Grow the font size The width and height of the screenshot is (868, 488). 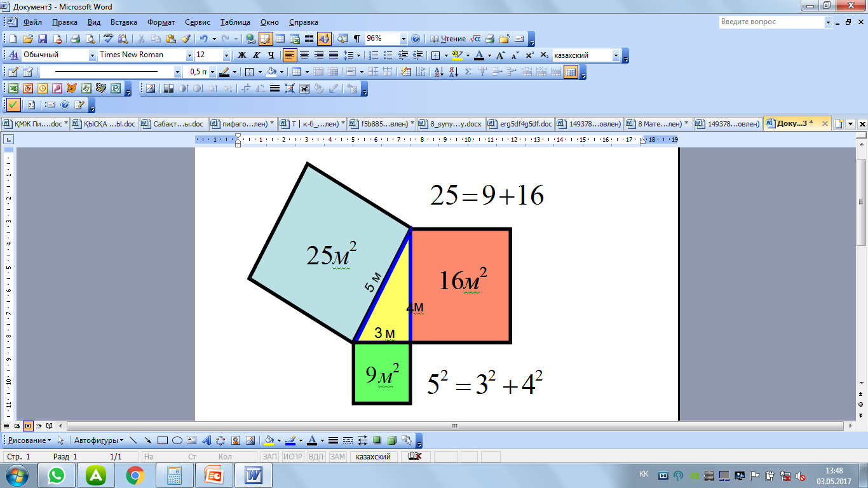501,55
